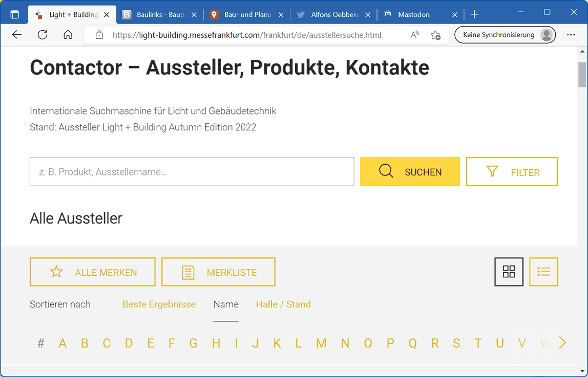Open the MERKLISTE button
588x377 pixels.
[218, 272]
